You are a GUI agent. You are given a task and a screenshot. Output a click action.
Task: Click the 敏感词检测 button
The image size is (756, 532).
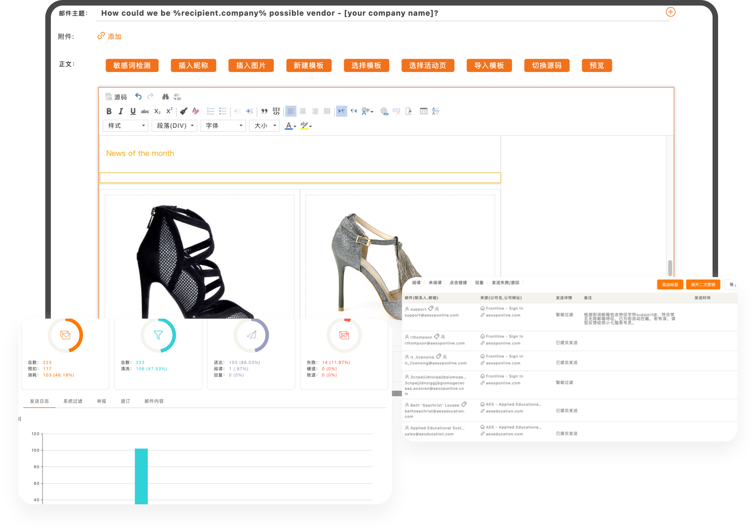132,66
